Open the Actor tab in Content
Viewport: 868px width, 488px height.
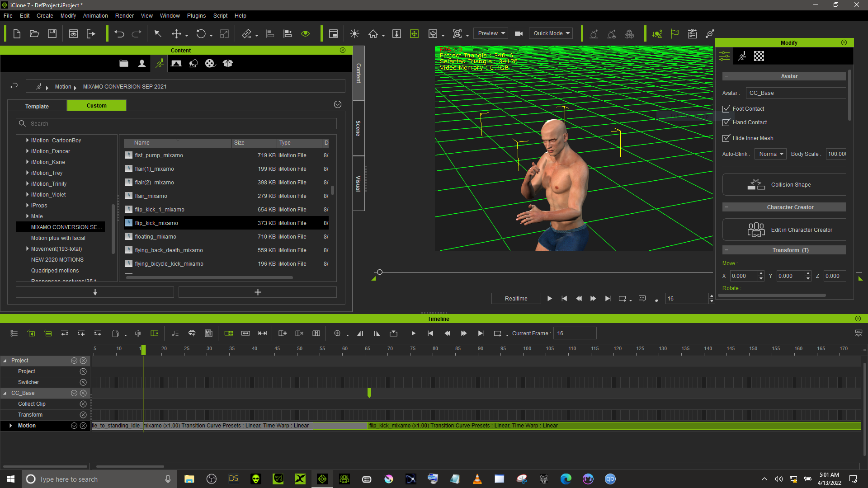(x=142, y=64)
